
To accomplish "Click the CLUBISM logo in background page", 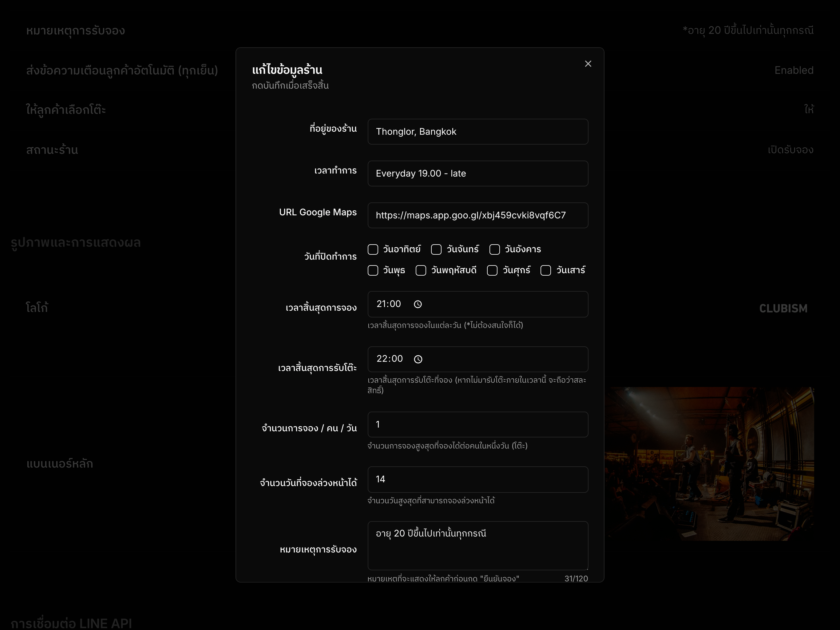I will (x=783, y=308).
